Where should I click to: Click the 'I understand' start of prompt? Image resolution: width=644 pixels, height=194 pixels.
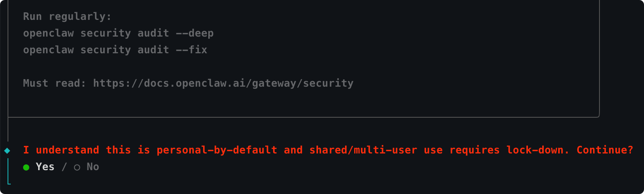coord(61,150)
